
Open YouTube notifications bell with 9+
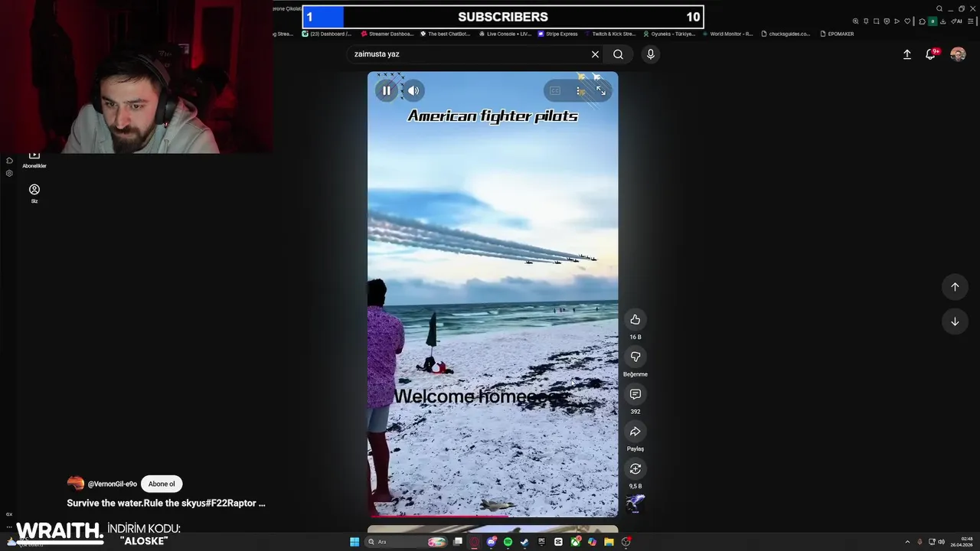coord(931,54)
